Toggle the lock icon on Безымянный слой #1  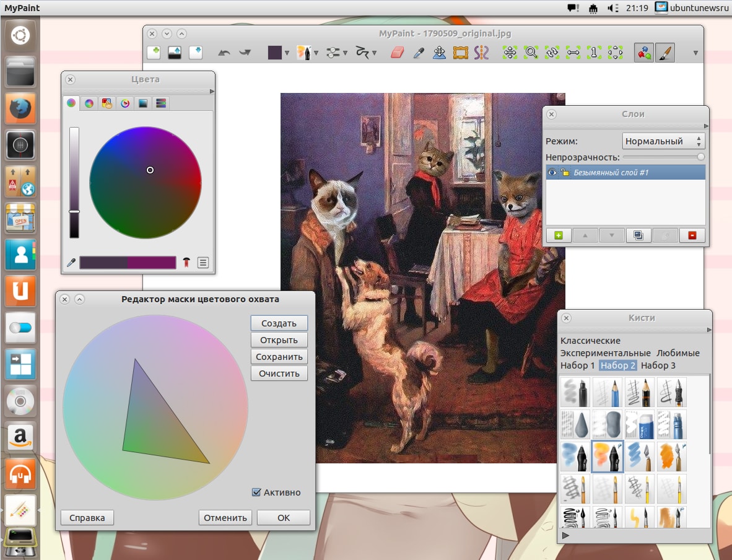click(565, 172)
